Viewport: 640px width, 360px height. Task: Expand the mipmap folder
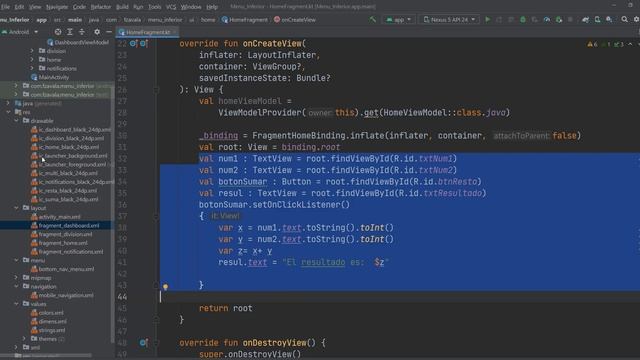click(16, 278)
